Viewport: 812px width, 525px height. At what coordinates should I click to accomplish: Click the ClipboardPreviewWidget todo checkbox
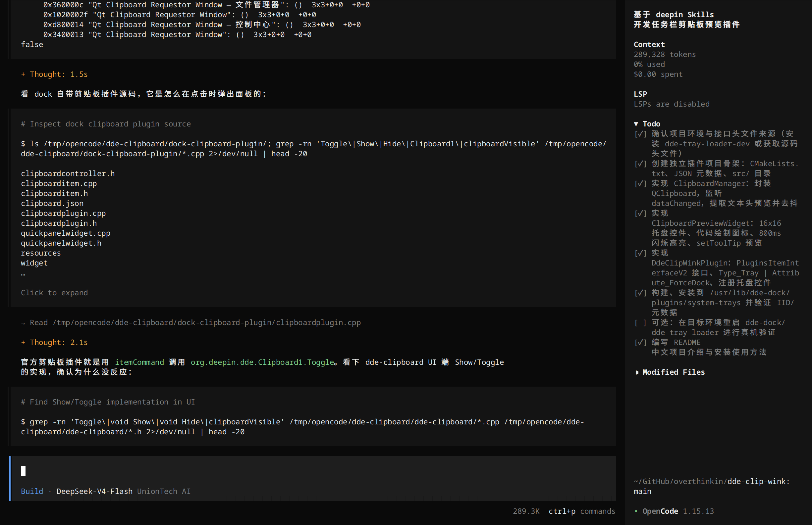(x=640, y=214)
